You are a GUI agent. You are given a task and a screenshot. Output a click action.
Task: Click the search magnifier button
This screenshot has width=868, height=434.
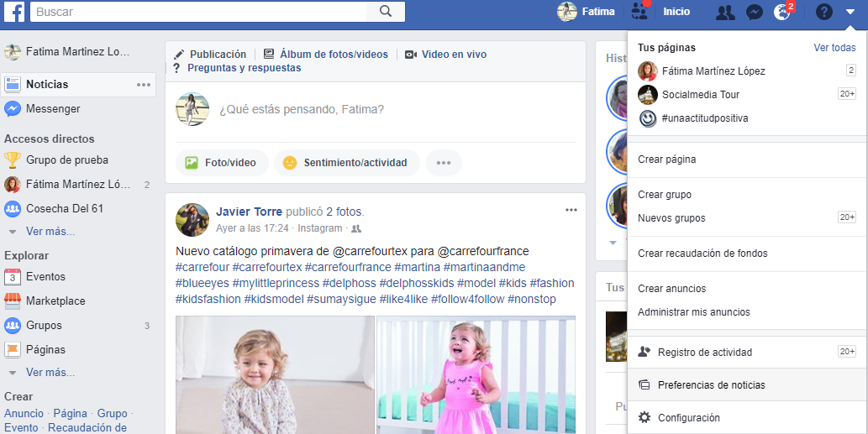click(386, 12)
